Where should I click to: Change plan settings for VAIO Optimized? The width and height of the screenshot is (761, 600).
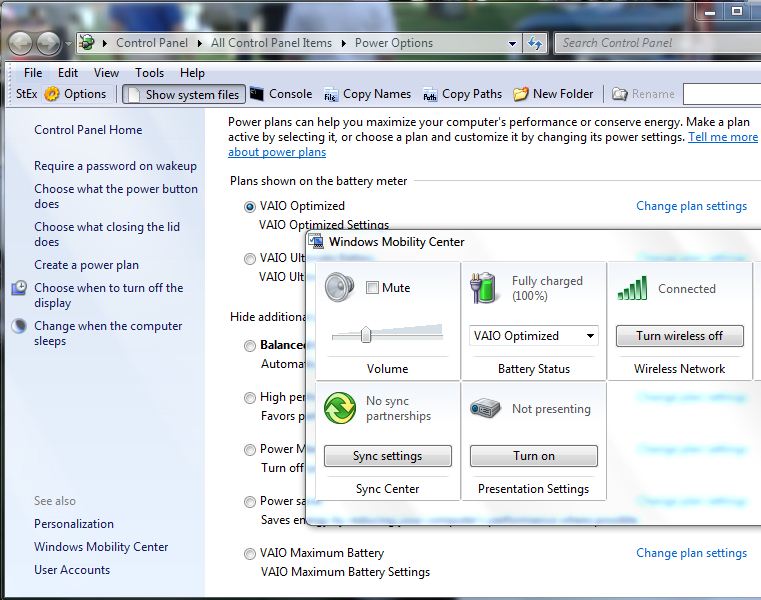click(691, 206)
